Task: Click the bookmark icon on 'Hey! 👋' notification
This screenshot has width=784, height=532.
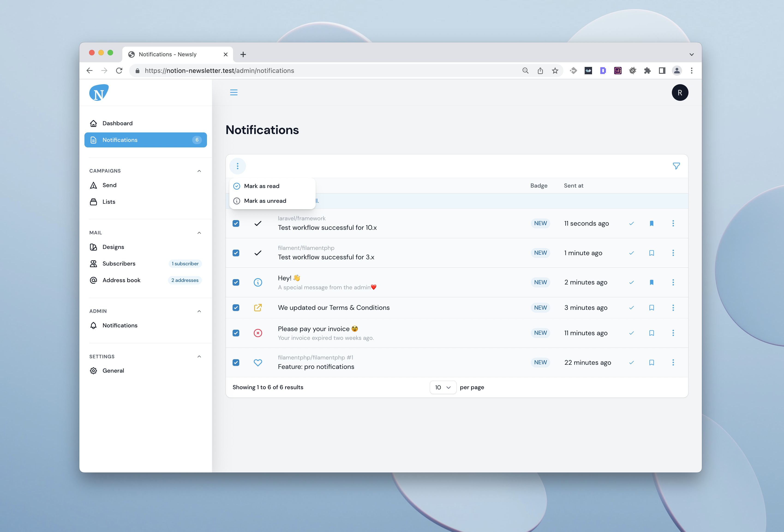Action: pyautogui.click(x=652, y=282)
